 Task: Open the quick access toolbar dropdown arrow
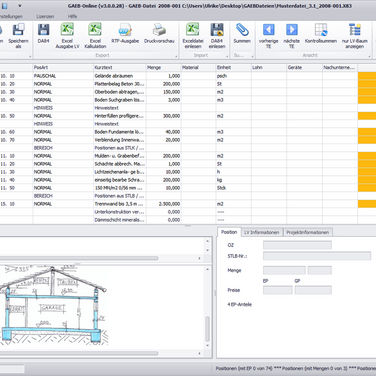[20, 6]
